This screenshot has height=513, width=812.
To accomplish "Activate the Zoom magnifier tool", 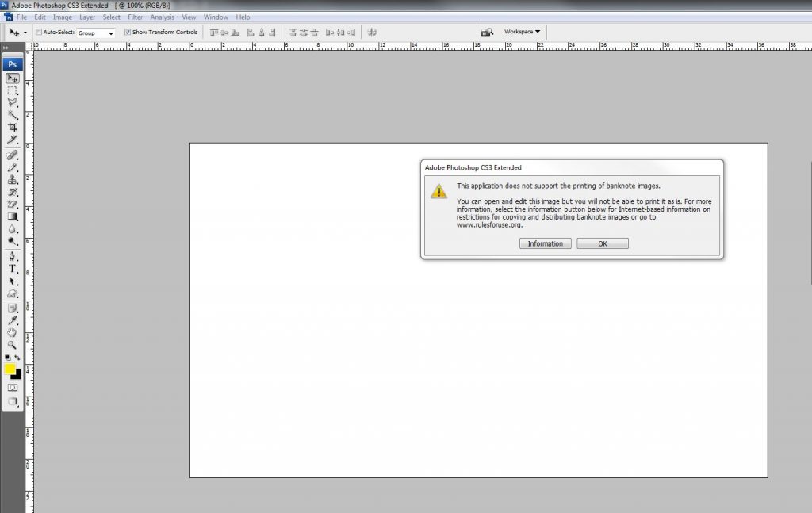I will (x=13, y=345).
